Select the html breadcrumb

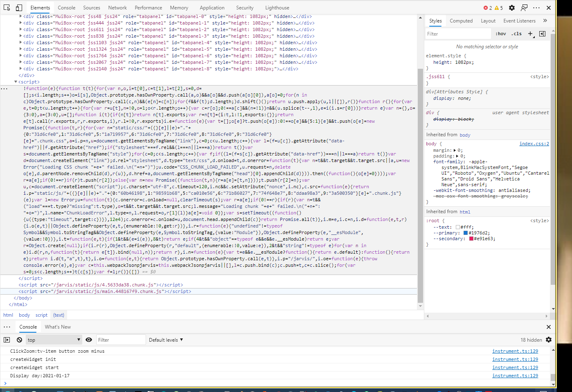pos(8,315)
